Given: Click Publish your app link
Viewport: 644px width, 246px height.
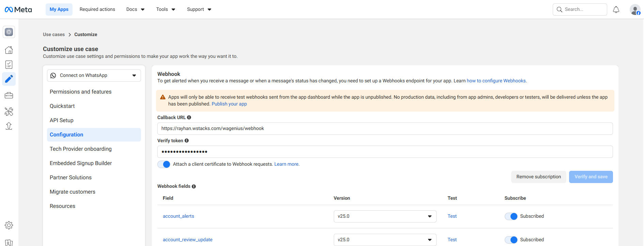Looking at the screenshot, I should 229,104.
